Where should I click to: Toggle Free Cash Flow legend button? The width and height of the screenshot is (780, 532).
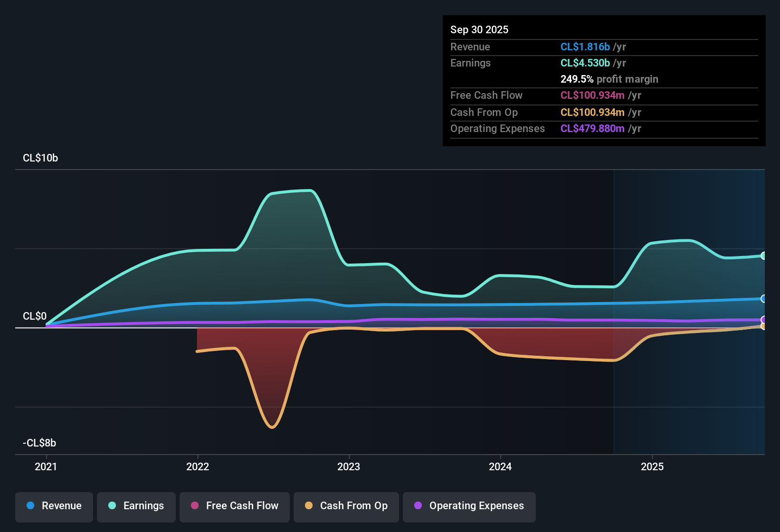click(235, 506)
